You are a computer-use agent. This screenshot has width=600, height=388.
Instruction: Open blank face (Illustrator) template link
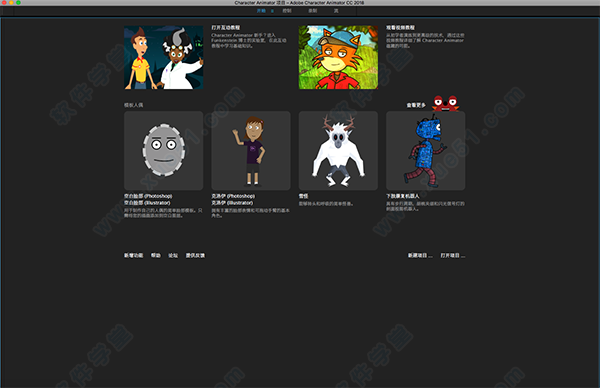147,203
